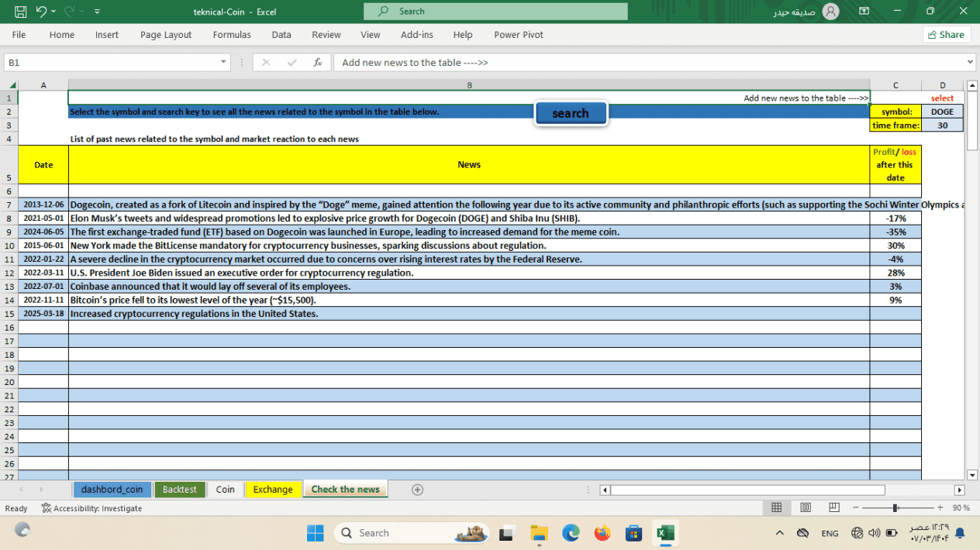Screen dimensions: 980x550
Task: Open the Data ribbon tab
Action: coord(281,35)
